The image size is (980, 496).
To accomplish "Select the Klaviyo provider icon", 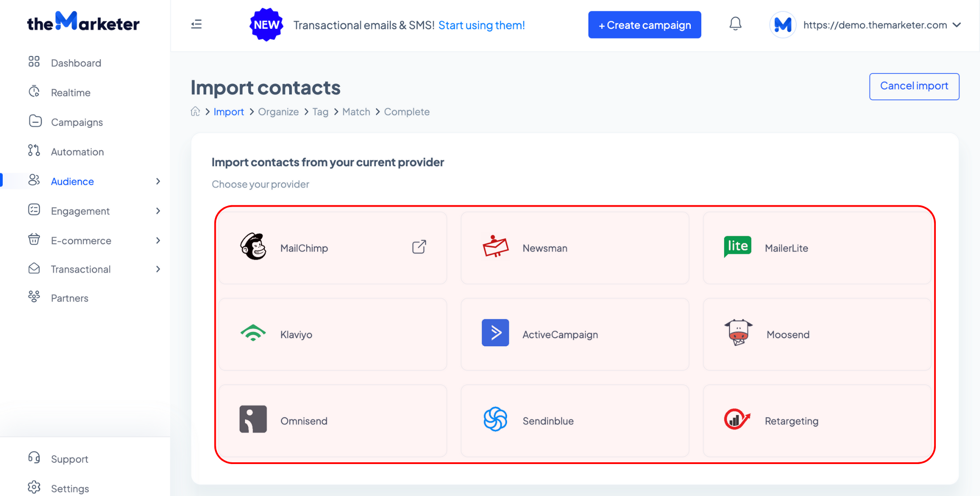I will [253, 333].
